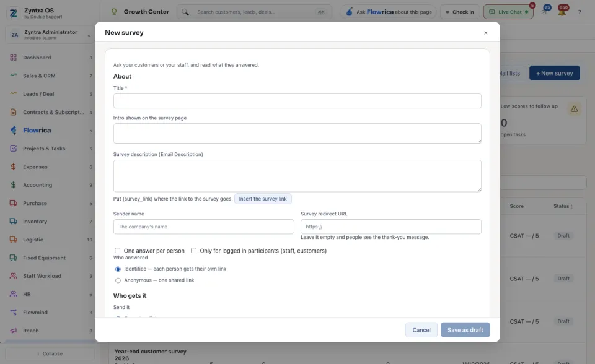Close the New survey dialog
The width and height of the screenshot is (595, 364).
click(x=486, y=33)
